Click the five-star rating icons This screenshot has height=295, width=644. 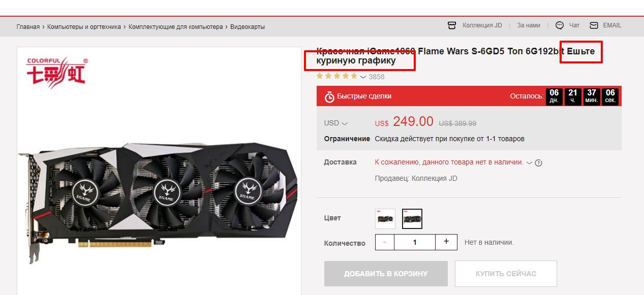pos(336,76)
